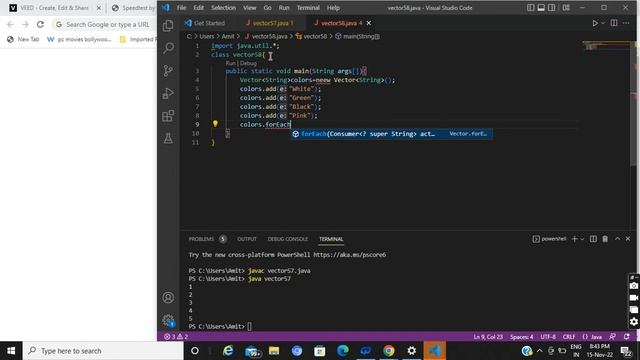Open the File menu
This screenshot has height=360, width=640.
pyautogui.click(x=181, y=8)
